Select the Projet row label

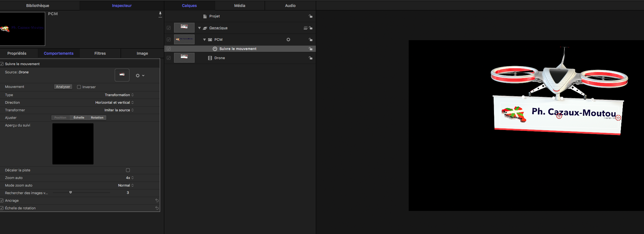[x=214, y=16]
